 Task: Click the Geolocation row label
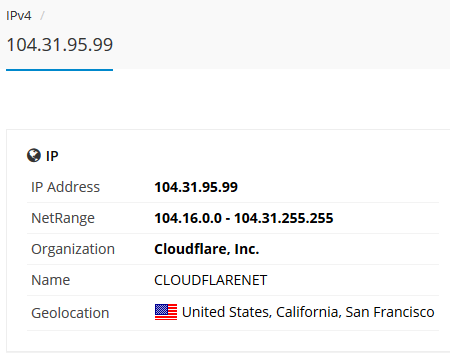pyautogui.click(x=70, y=313)
